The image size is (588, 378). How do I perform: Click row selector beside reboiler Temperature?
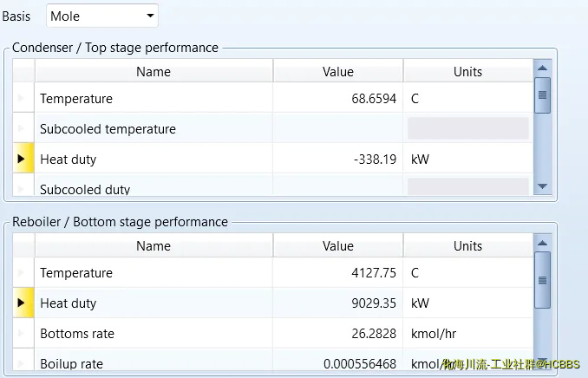point(23,272)
